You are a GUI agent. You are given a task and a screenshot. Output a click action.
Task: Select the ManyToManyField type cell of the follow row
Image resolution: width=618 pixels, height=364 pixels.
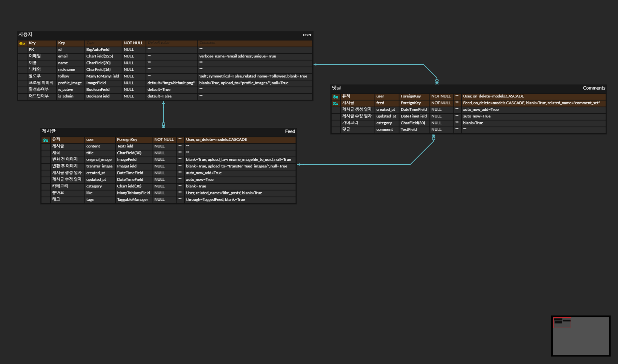[102, 76]
